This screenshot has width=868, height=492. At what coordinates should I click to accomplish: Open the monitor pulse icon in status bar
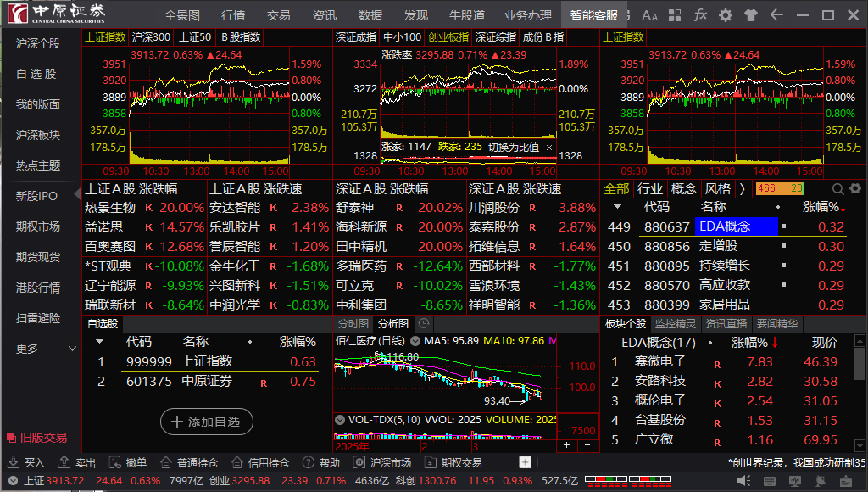pyautogui.click(x=795, y=482)
